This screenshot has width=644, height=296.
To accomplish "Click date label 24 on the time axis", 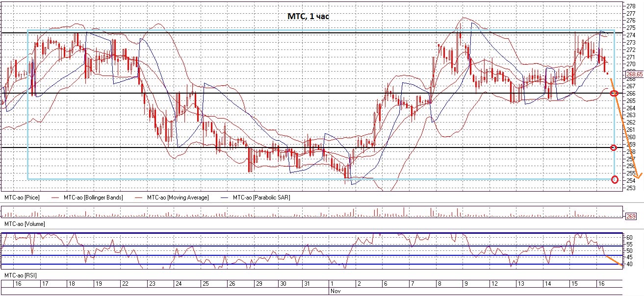I will [x=179, y=284].
